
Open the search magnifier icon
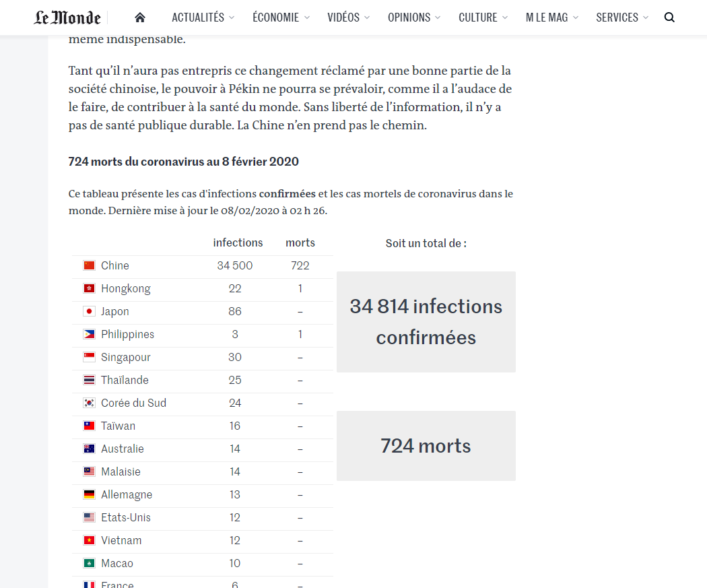pyautogui.click(x=669, y=18)
